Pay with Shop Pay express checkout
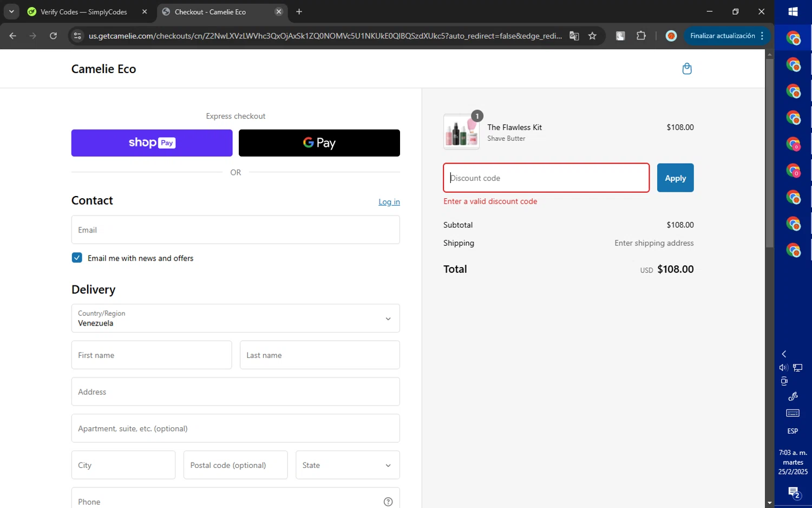Screen dimensions: 812x508 [152, 143]
